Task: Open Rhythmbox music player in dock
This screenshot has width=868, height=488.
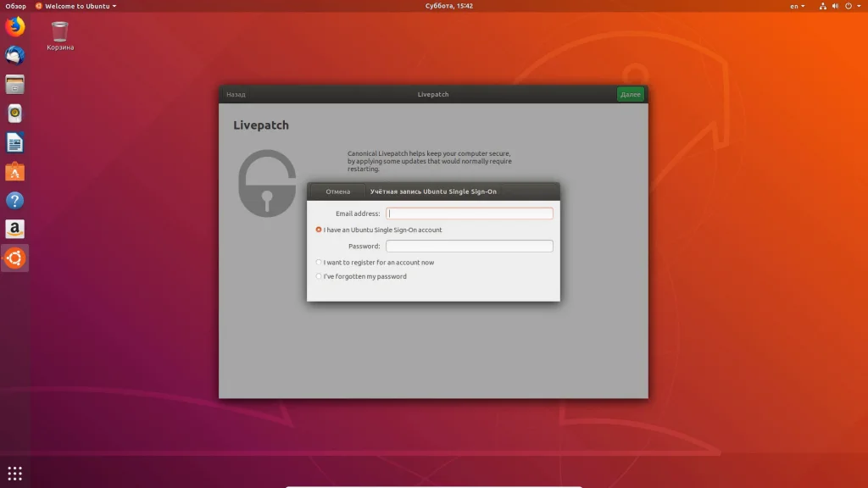Action: pyautogui.click(x=15, y=114)
